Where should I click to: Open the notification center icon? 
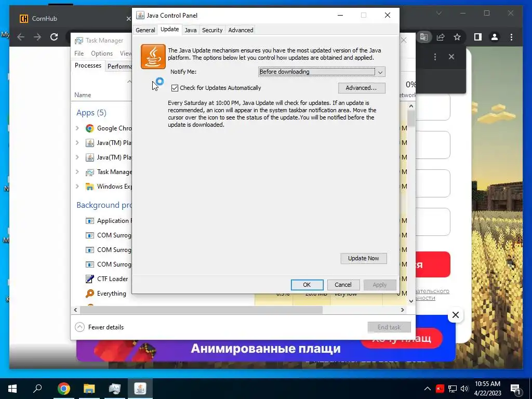coord(516,389)
